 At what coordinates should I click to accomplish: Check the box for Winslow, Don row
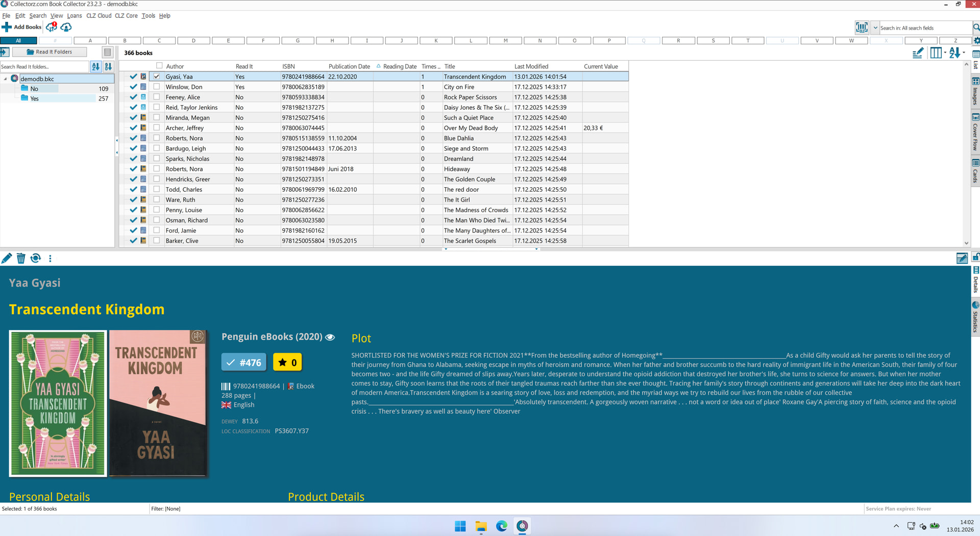157,87
